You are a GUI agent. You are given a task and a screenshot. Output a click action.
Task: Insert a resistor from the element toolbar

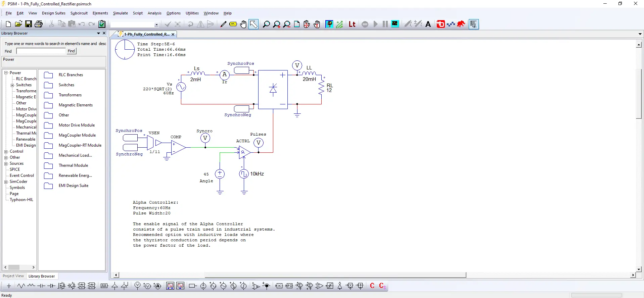pyautogui.click(x=21, y=286)
